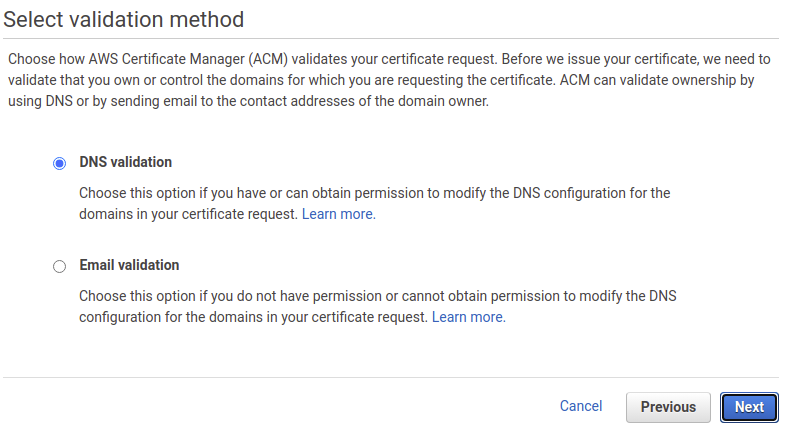Click the "AWS Certificate Manager (ACM)" text
This screenshot has height=440, width=793.
[188, 59]
